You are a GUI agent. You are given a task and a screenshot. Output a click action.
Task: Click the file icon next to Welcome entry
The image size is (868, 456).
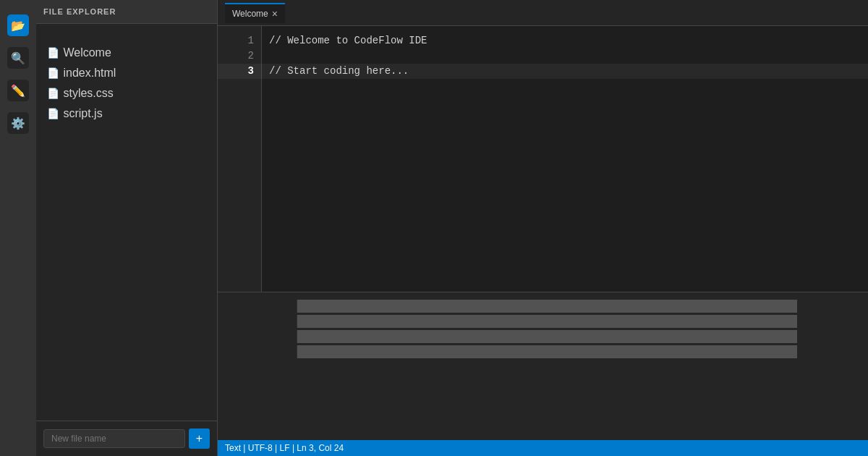(x=54, y=53)
